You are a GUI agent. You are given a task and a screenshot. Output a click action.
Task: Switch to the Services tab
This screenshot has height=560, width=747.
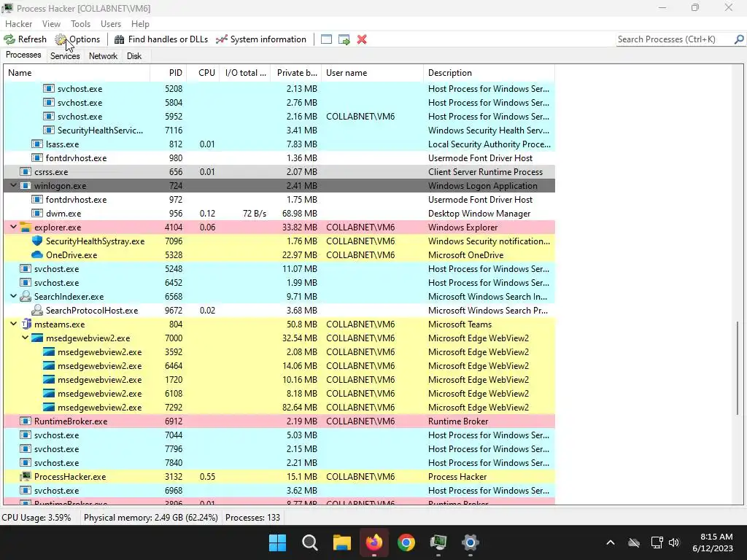point(65,56)
